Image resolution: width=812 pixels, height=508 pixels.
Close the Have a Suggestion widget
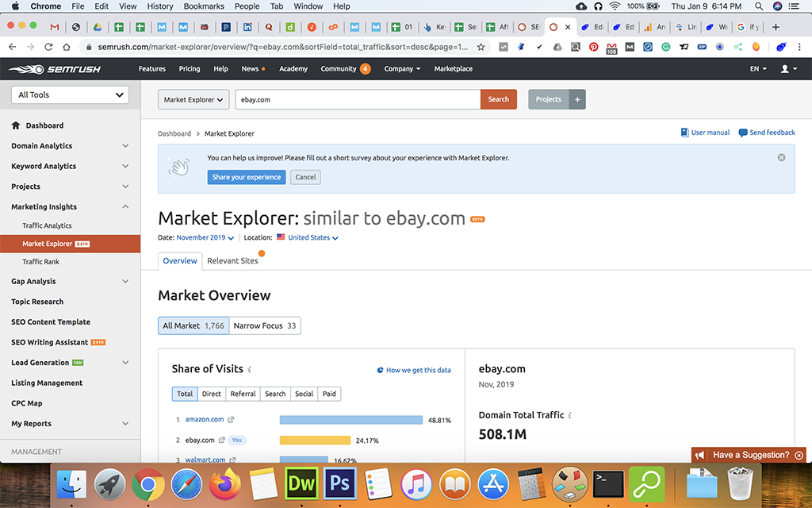click(799, 455)
